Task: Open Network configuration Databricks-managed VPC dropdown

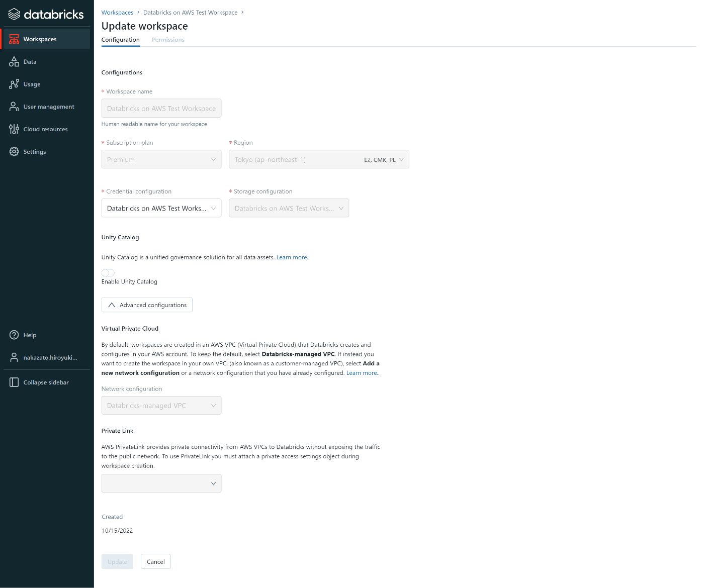Action: pos(161,406)
